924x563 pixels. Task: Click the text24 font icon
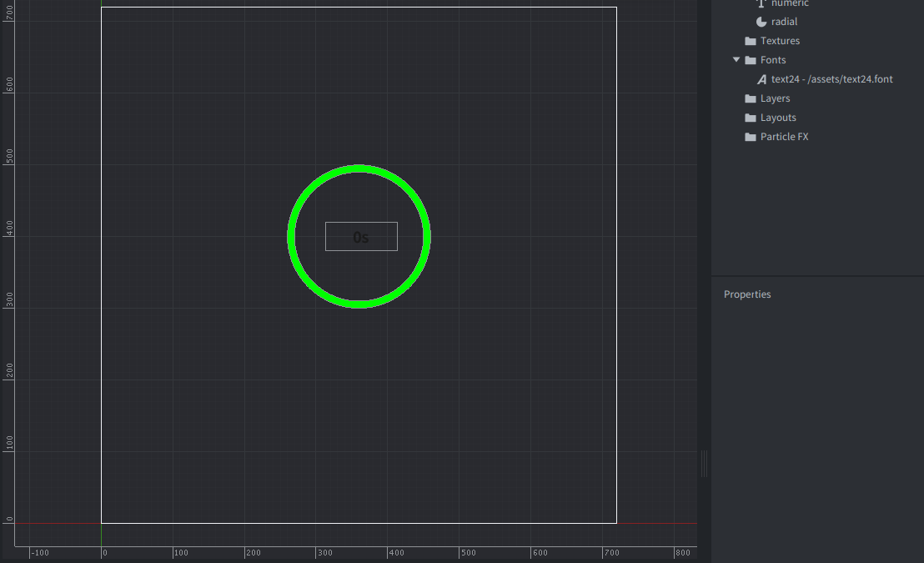point(762,79)
